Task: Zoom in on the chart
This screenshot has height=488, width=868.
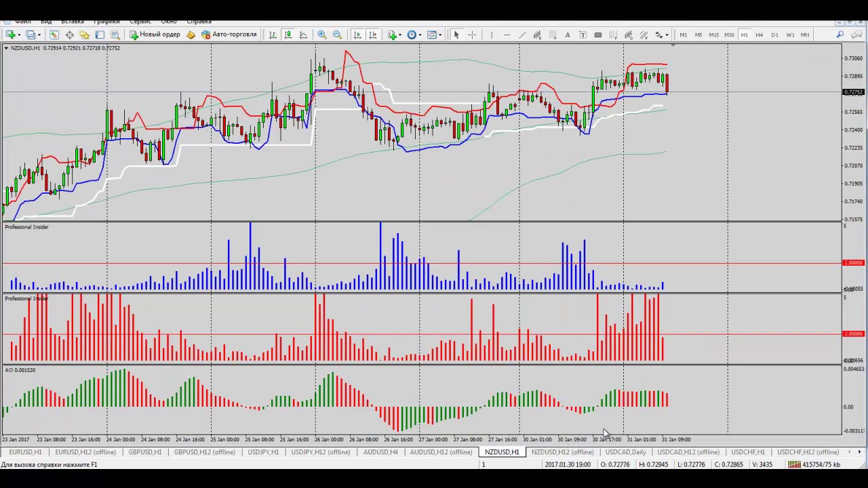Action: tap(322, 35)
